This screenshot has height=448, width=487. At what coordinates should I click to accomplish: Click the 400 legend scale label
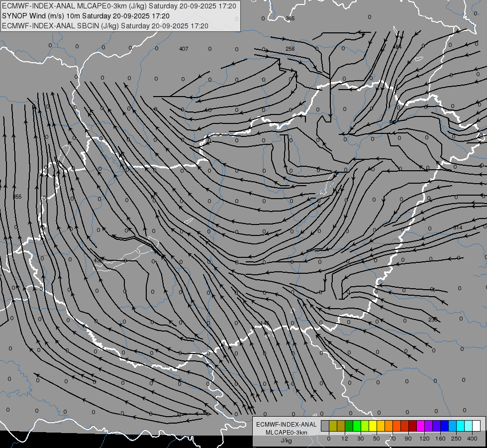click(x=472, y=438)
